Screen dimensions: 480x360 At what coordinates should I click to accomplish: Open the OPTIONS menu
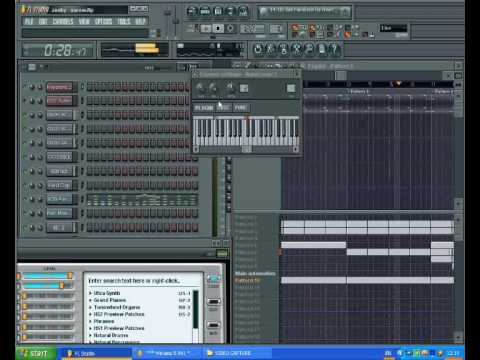pyautogui.click(x=103, y=22)
